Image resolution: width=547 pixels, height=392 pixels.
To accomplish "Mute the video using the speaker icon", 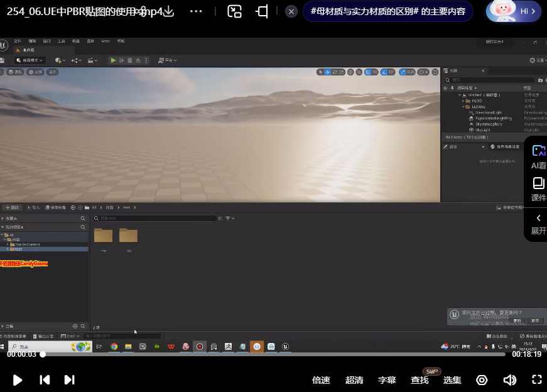I will (x=509, y=380).
